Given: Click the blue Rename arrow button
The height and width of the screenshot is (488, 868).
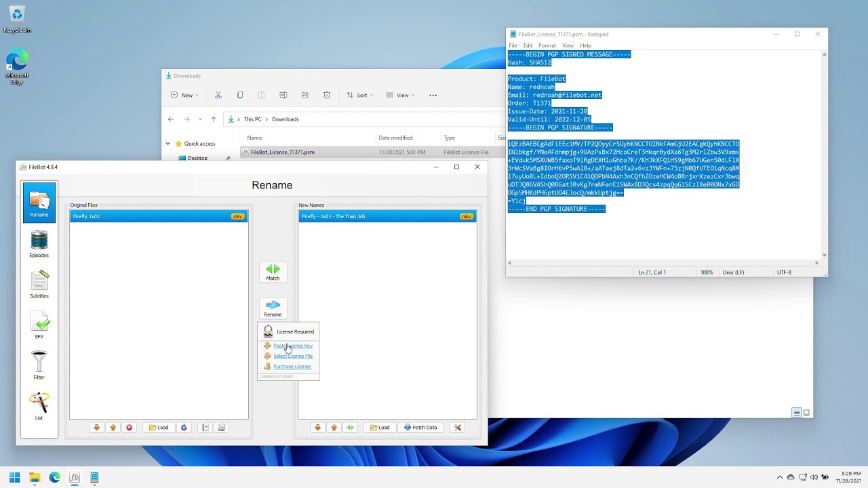Looking at the screenshot, I should click(x=273, y=308).
